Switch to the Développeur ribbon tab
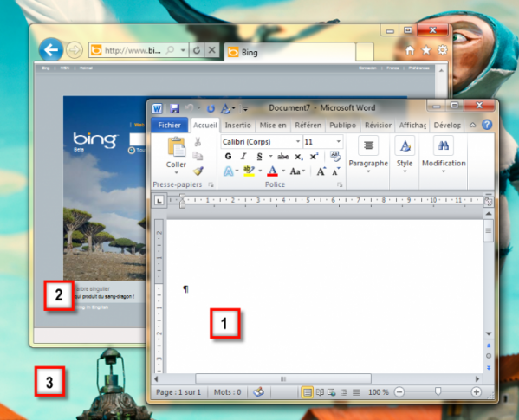 click(x=447, y=126)
